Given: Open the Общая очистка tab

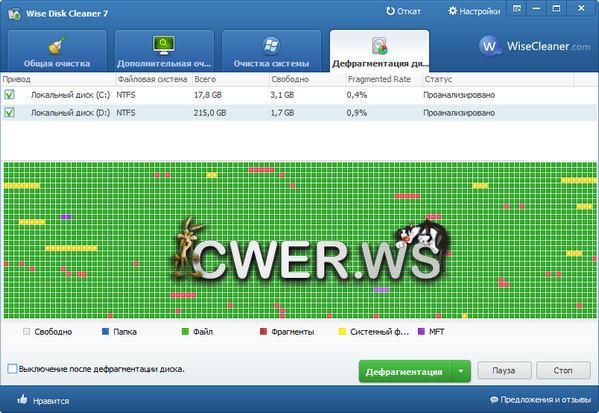Looking at the screenshot, I should 57,51.
